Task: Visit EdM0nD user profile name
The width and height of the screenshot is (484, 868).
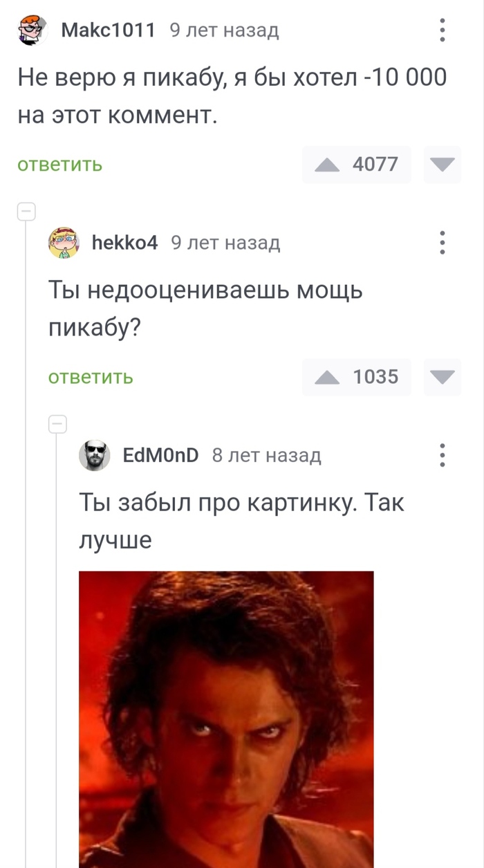Action: pos(160,455)
